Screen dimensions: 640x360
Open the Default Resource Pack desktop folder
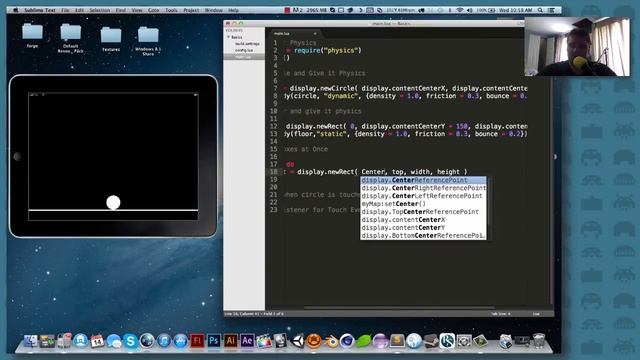coord(71,38)
